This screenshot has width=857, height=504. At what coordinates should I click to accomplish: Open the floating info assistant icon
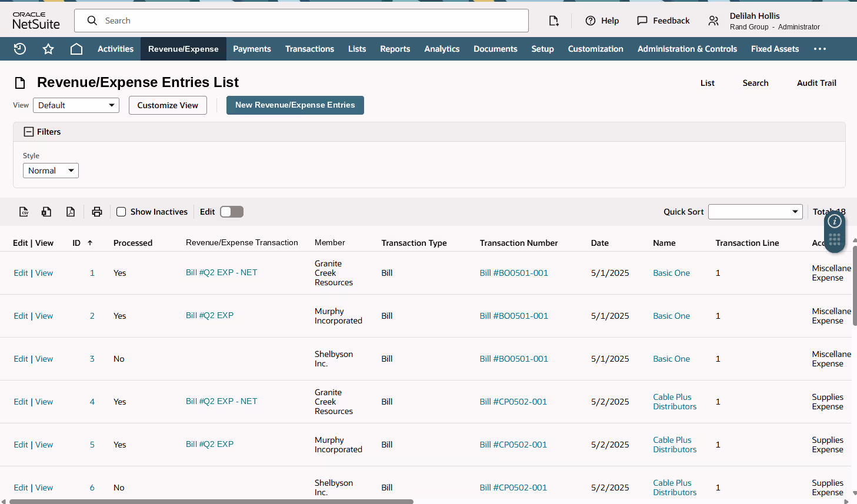point(835,221)
